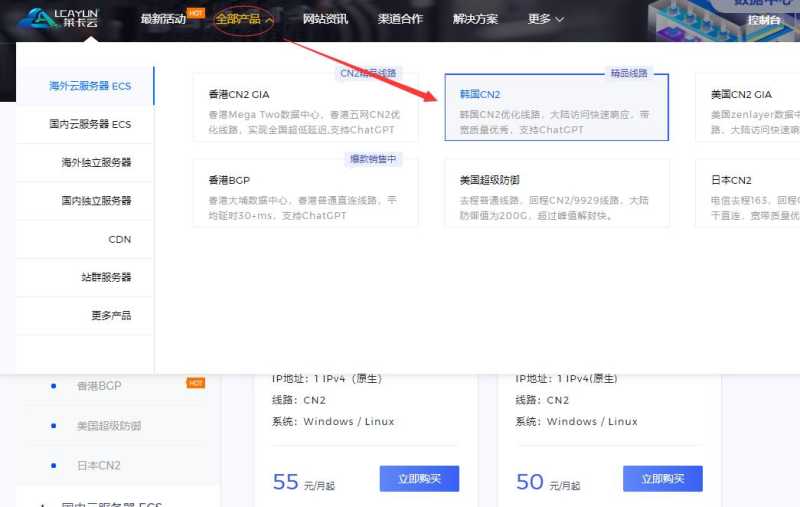
Task: Open the 香港BGP product card
Action: (305, 193)
